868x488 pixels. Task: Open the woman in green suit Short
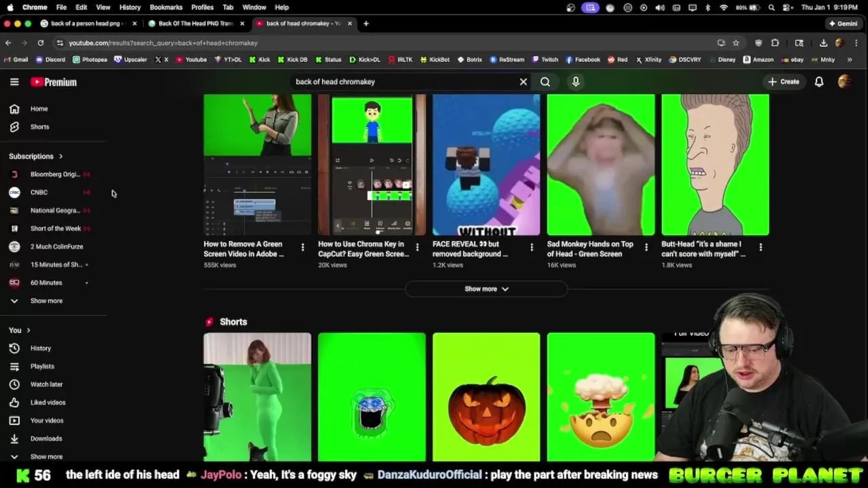pyautogui.click(x=258, y=397)
